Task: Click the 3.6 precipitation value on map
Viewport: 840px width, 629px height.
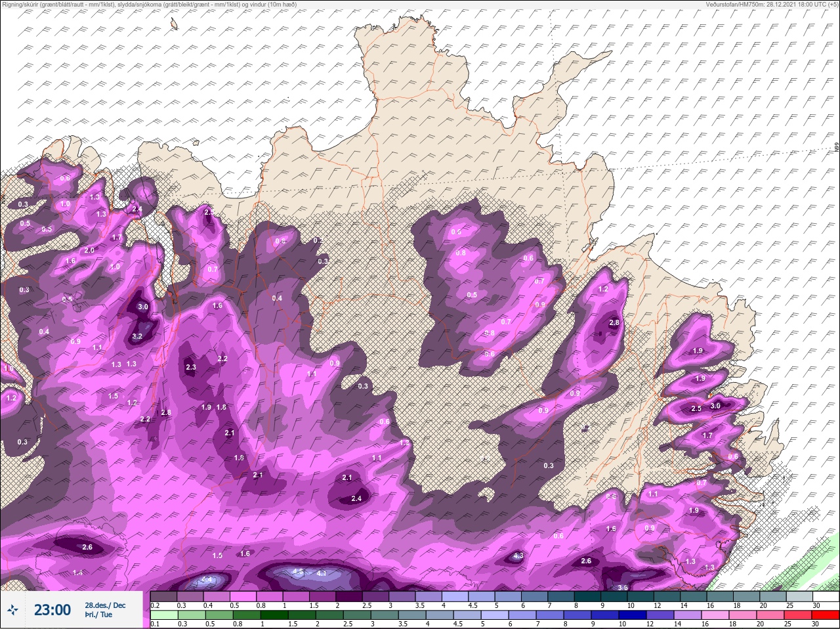Action: coord(623,588)
